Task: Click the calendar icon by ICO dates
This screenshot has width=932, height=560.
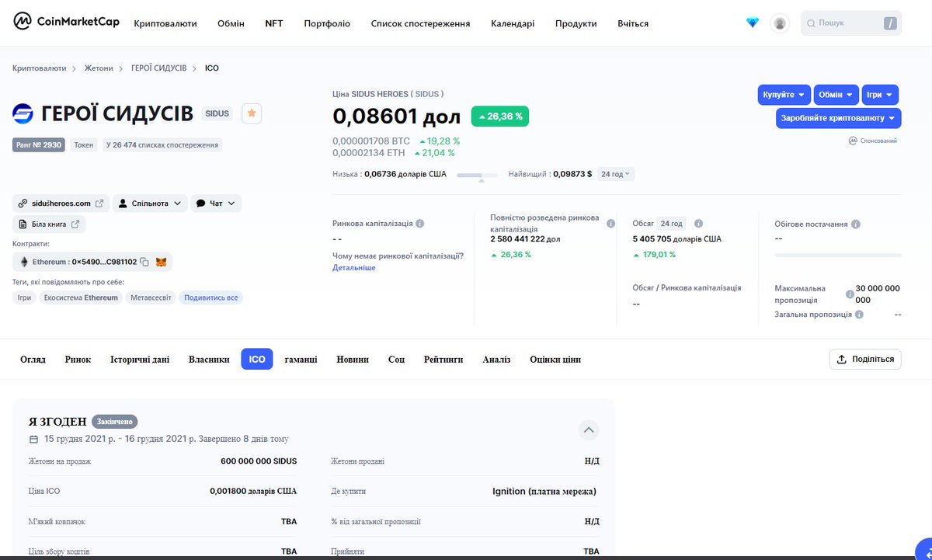Action: tap(33, 439)
